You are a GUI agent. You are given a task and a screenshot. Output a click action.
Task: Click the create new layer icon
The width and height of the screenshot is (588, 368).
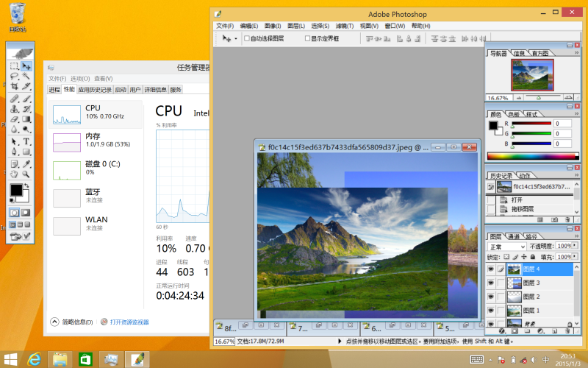[555, 330]
